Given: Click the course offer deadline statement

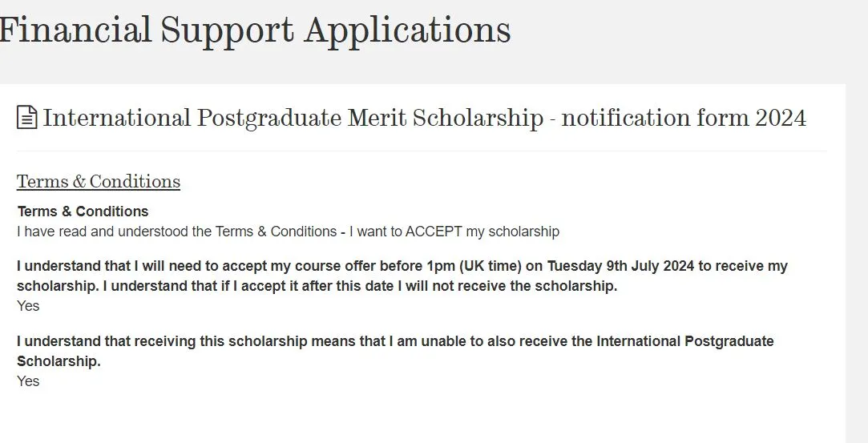Looking at the screenshot, I should (401, 267).
